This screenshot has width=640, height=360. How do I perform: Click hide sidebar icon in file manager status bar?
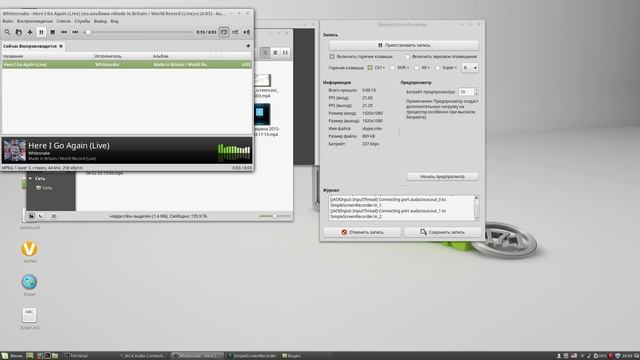click(x=54, y=216)
